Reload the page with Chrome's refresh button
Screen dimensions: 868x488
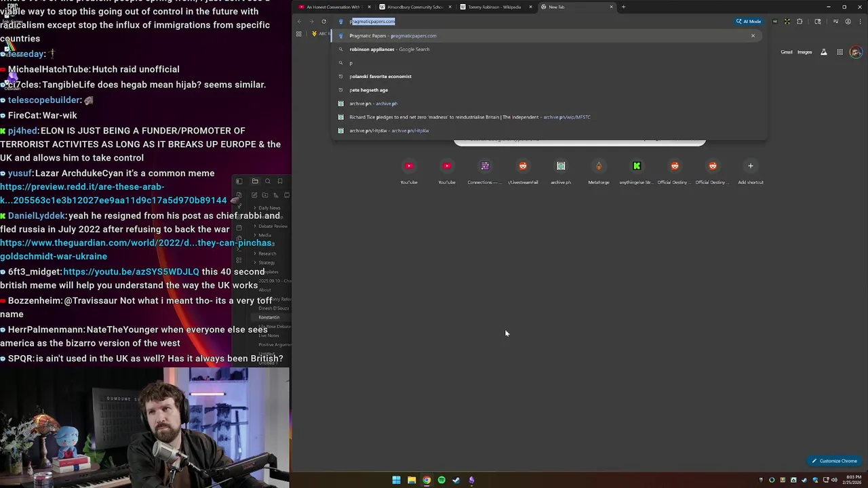[x=323, y=21]
